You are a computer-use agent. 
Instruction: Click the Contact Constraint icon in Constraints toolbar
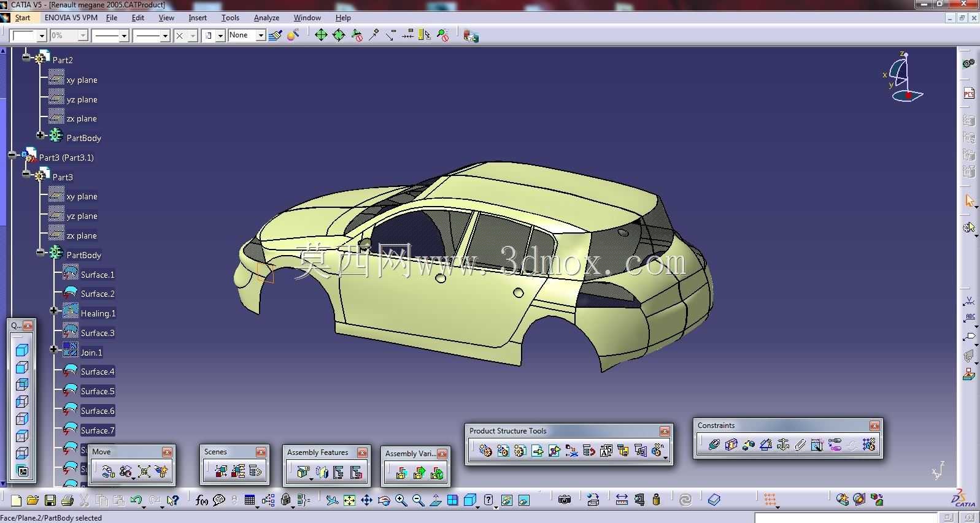pos(731,445)
